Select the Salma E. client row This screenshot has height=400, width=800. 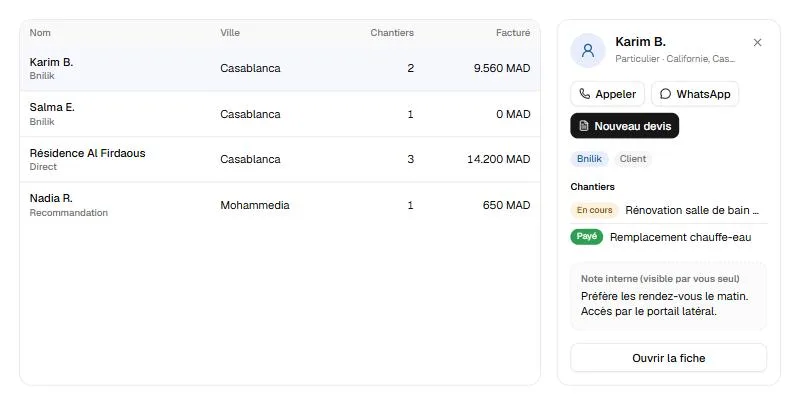click(280, 114)
